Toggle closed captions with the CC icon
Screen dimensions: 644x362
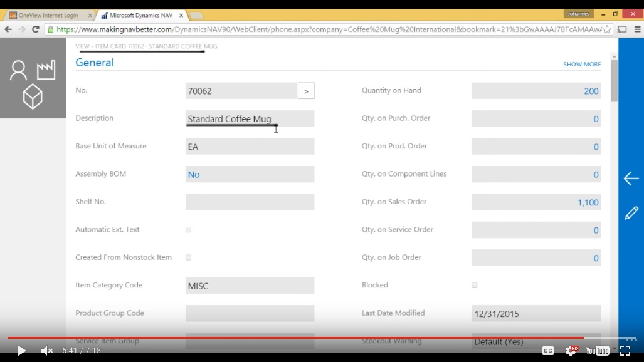548,351
